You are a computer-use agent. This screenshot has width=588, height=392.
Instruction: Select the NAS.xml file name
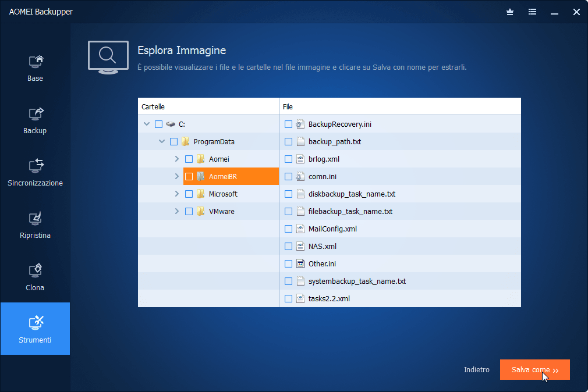pyautogui.click(x=323, y=247)
